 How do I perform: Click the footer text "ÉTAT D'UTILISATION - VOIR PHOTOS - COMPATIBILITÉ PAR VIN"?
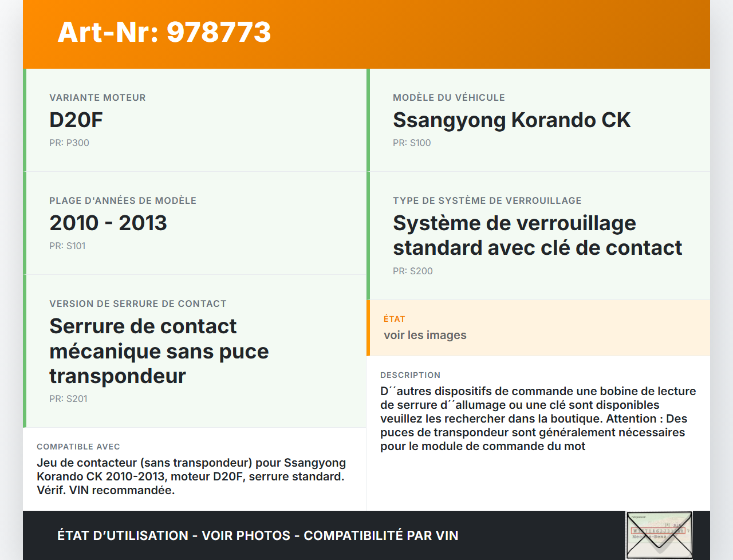pos(258,535)
